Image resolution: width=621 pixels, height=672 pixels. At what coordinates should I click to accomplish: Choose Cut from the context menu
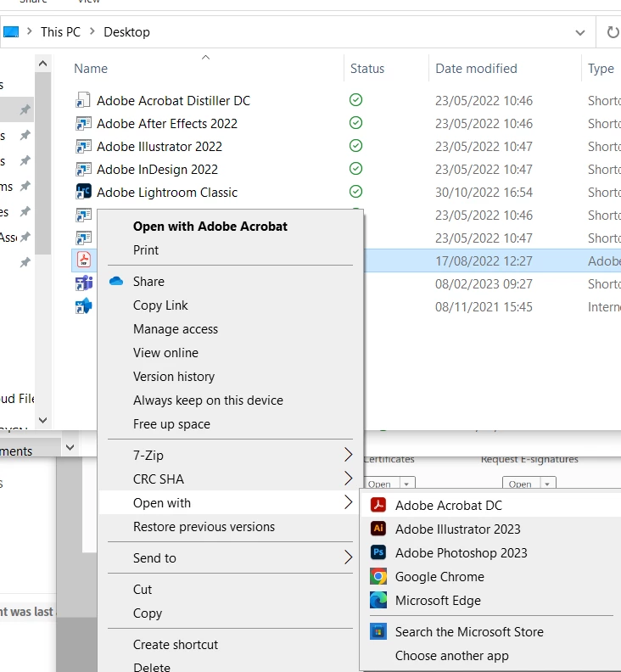pyautogui.click(x=143, y=590)
